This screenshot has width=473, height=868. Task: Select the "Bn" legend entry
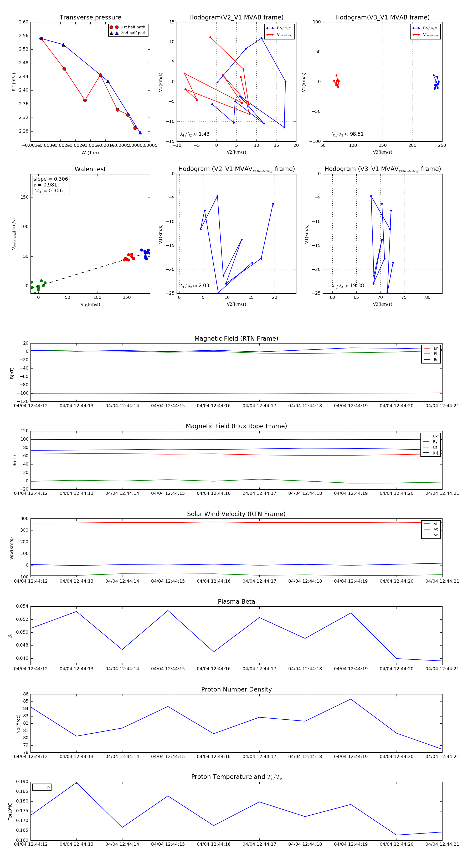(x=431, y=360)
